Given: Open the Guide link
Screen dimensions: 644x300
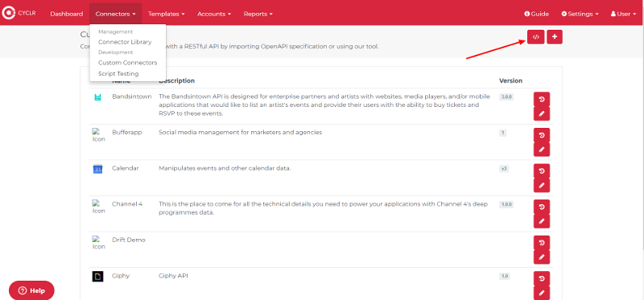Looking at the screenshot, I should [x=536, y=14].
